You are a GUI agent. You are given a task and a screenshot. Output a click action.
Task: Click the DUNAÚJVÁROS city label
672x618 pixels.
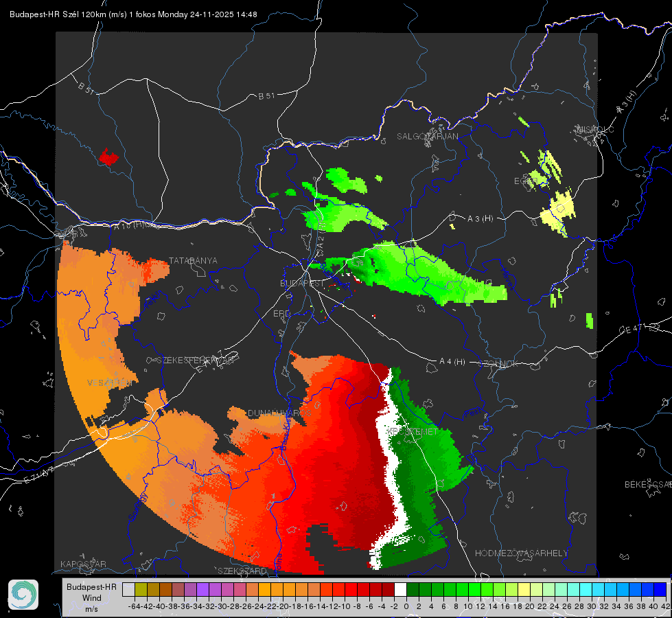pyautogui.click(x=279, y=413)
